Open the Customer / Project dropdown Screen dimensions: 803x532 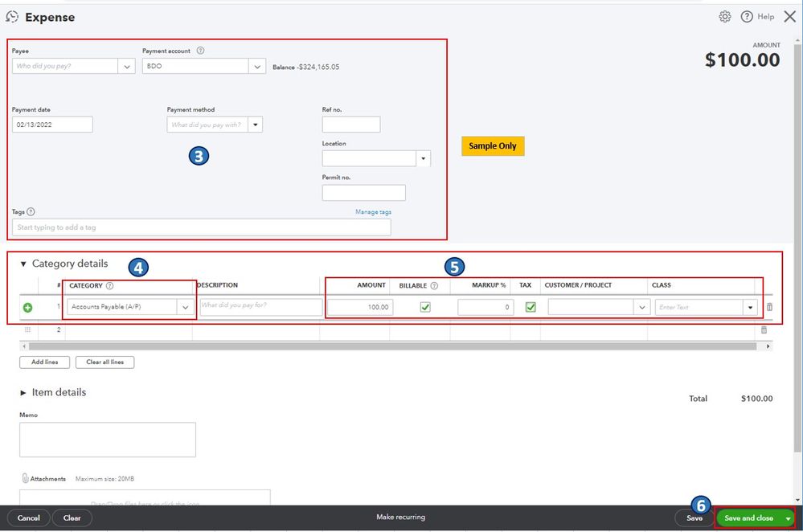pyautogui.click(x=641, y=307)
